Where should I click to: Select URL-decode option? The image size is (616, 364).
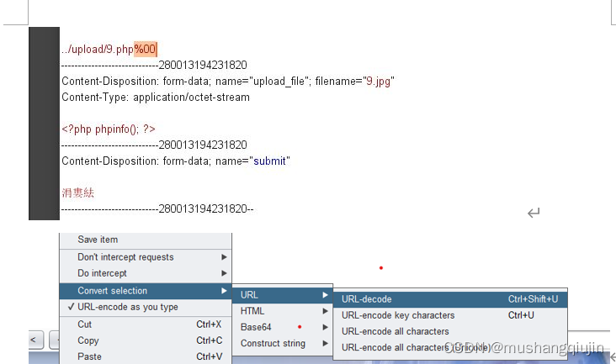(x=450, y=299)
